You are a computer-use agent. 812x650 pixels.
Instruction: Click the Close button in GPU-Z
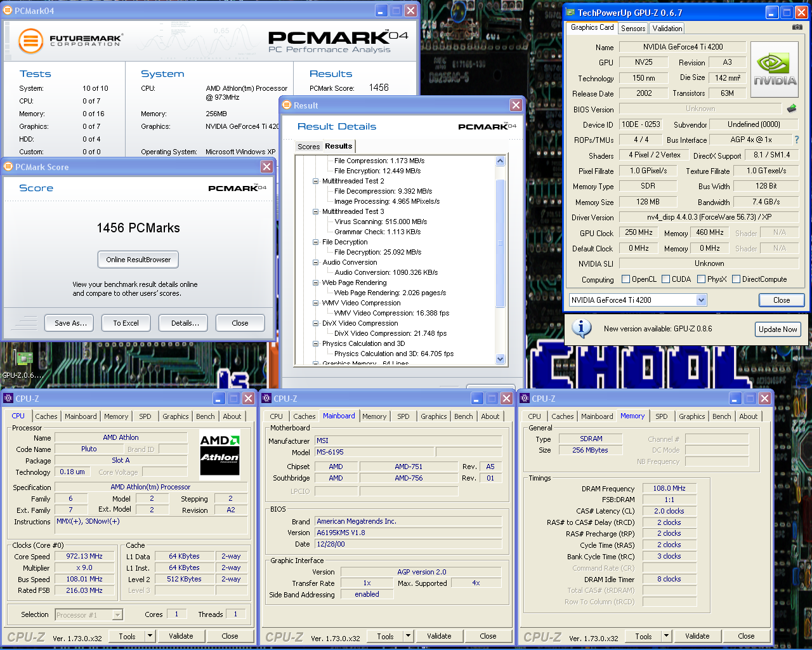[782, 300]
